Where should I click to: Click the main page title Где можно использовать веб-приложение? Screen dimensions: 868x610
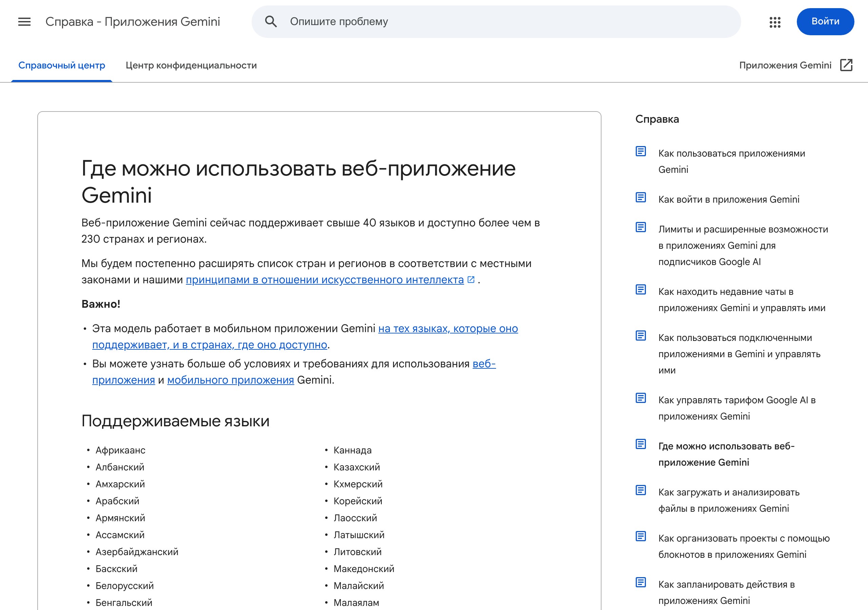point(299,182)
